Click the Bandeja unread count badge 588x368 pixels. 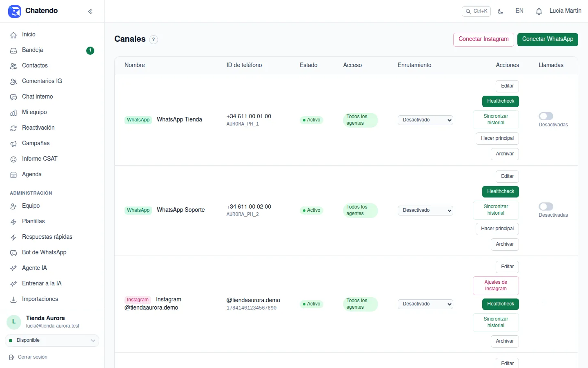coord(90,50)
